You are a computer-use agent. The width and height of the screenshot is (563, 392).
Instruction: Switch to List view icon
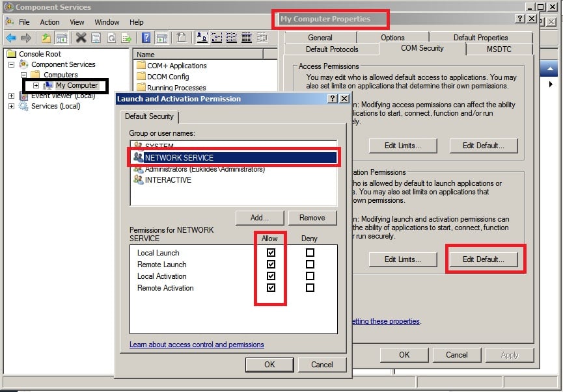(x=232, y=38)
